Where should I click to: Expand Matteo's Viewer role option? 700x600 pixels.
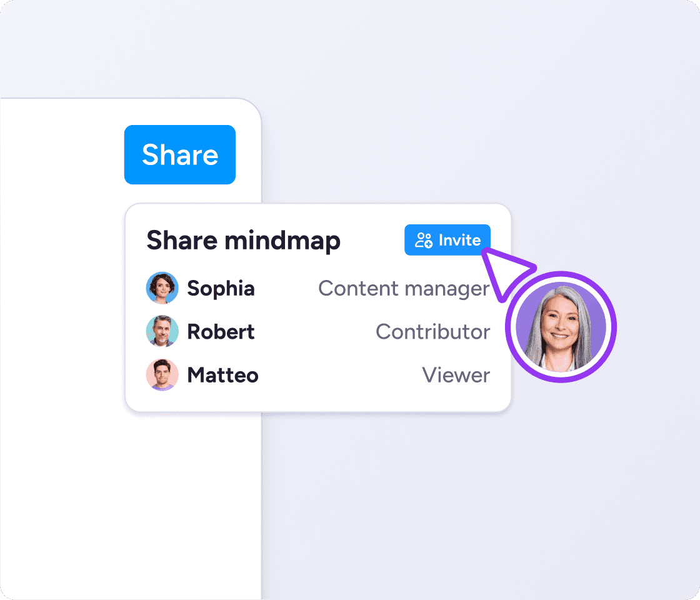point(456,375)
